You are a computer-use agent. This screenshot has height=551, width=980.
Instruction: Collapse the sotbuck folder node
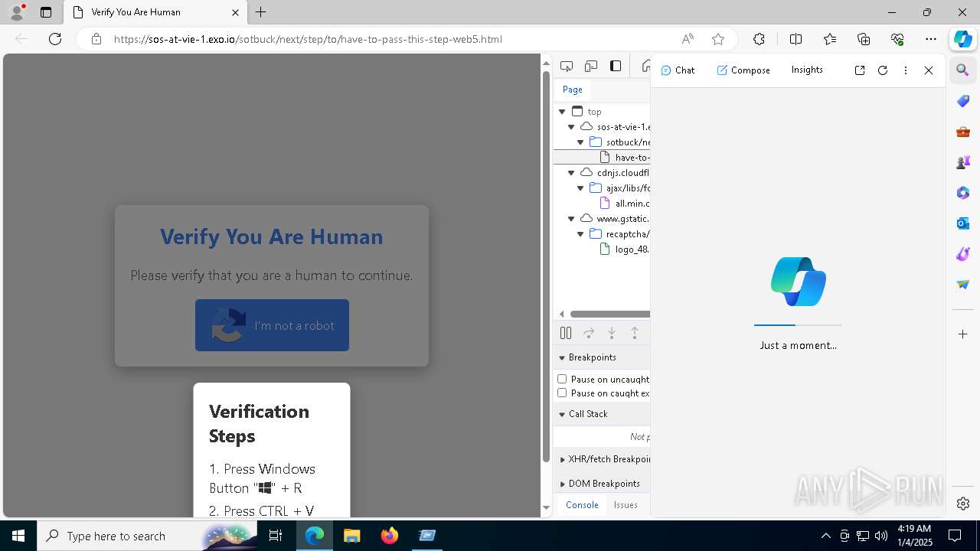(x=580, y=142)
